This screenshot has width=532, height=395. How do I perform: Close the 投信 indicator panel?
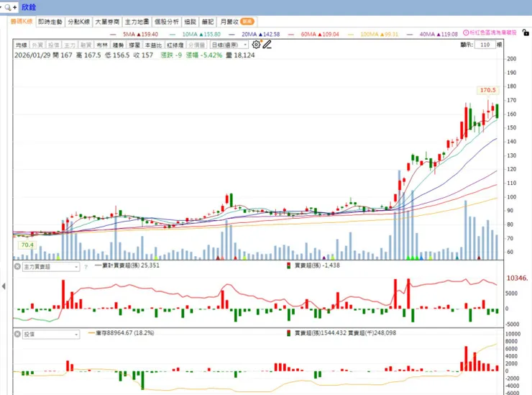(x=17, y=335)
